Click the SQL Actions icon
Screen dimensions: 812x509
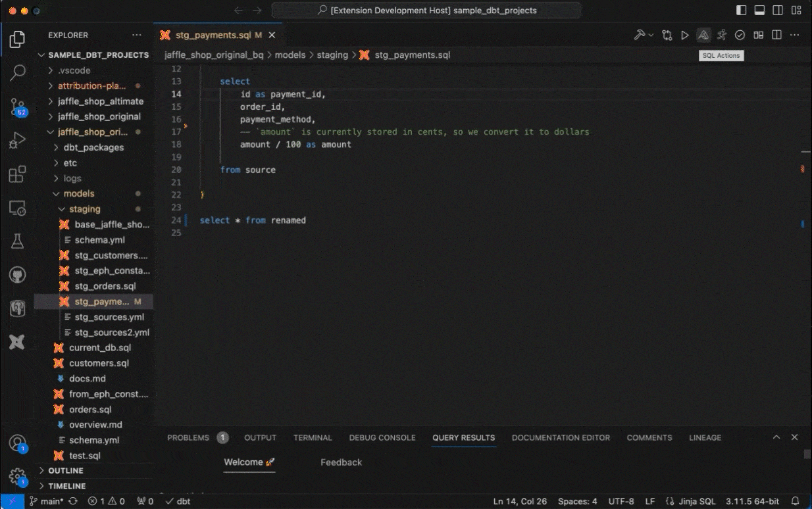click(703, 35)
